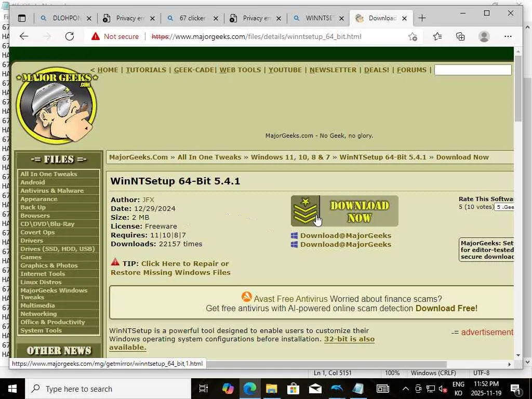Open the notification center icon
The height and width of the screenshot is (399, 532).
515,389
